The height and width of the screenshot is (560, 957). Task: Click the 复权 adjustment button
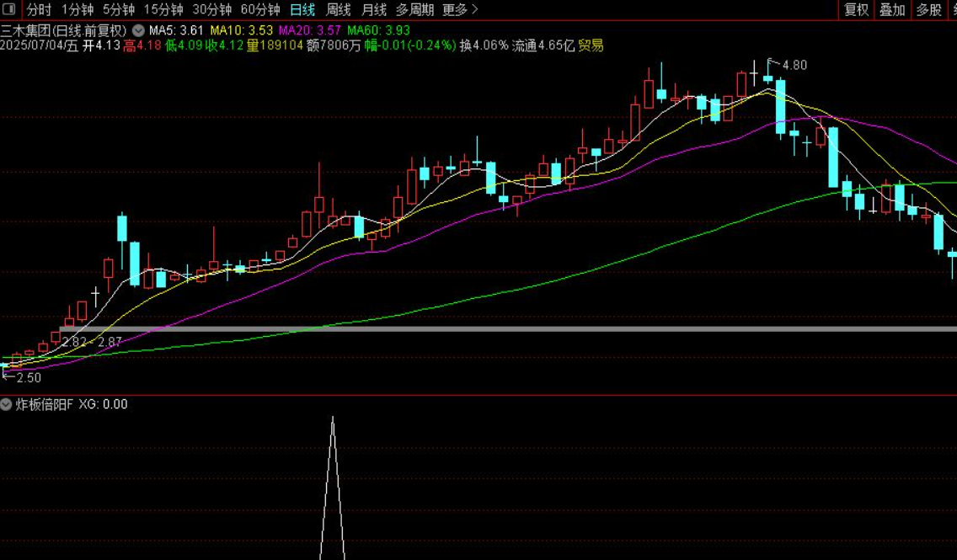tap(857, 10)
